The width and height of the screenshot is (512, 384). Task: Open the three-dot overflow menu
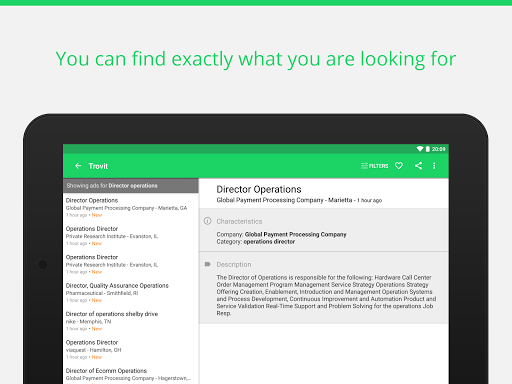coord(434,166)
